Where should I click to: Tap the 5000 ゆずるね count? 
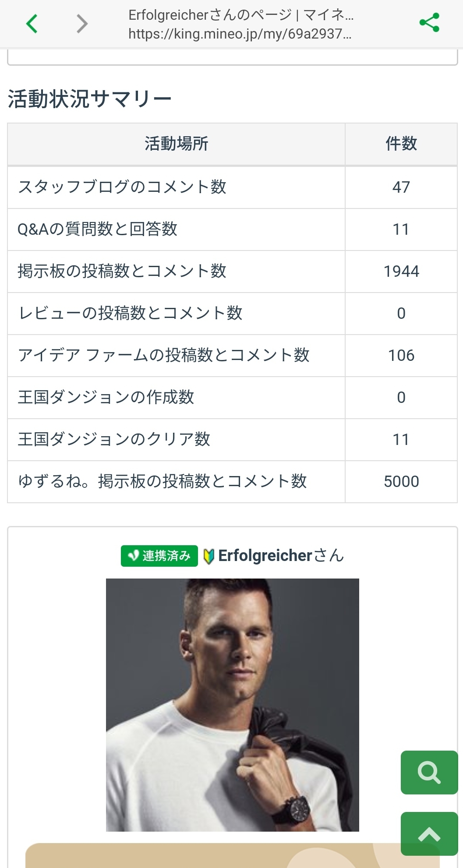pos(401,481)
